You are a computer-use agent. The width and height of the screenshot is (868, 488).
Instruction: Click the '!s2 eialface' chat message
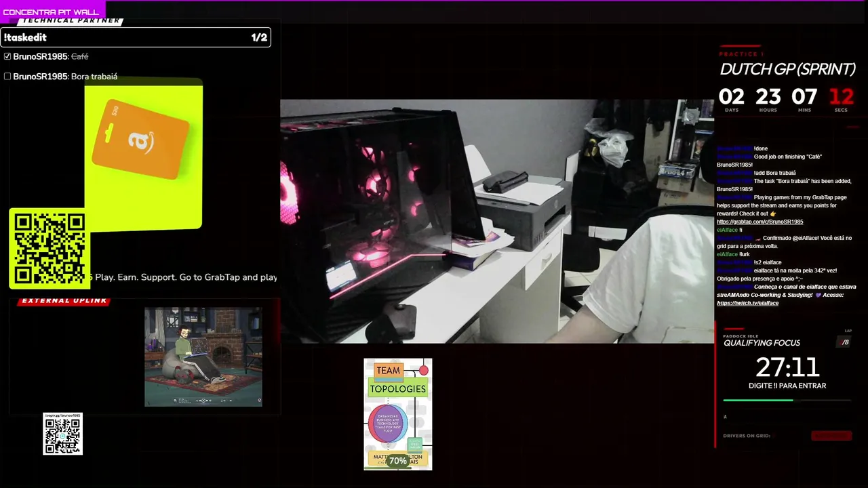click(768, 262)
